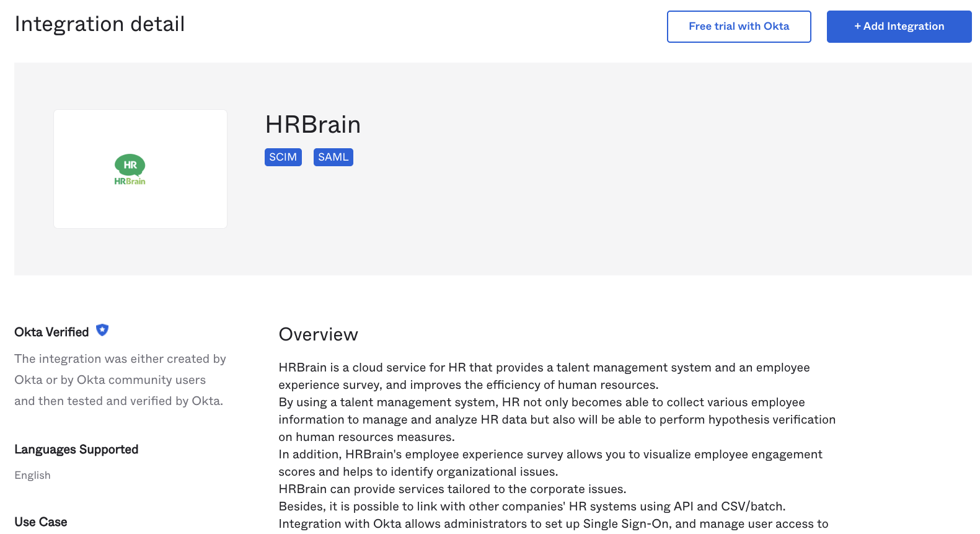Click the Add Integration button
Viewport: 980px width, 534px height.
(x=899, y=27)
